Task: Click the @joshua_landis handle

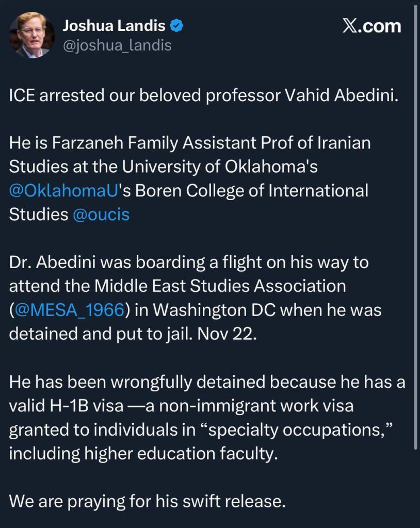Action: coord(117,45)
